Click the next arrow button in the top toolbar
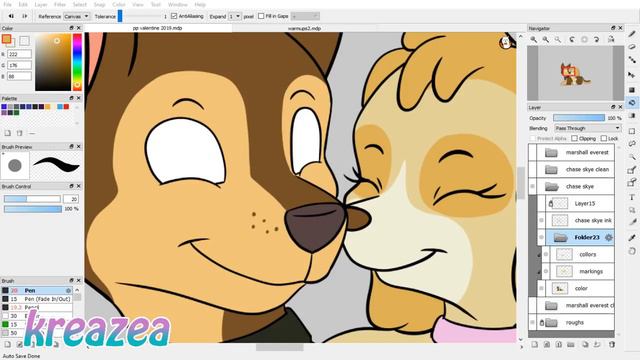The height and width of the screenshot is (360, 640). 24,16
